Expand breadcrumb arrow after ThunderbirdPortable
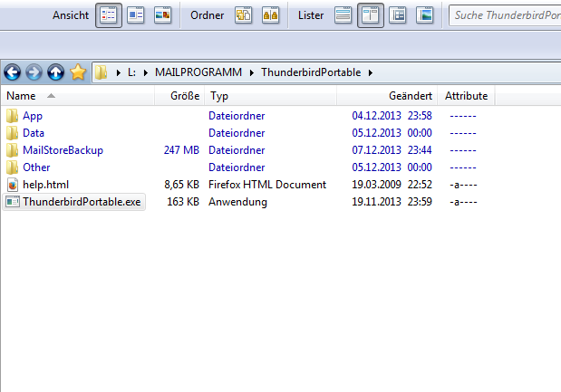 click(371, 73)
